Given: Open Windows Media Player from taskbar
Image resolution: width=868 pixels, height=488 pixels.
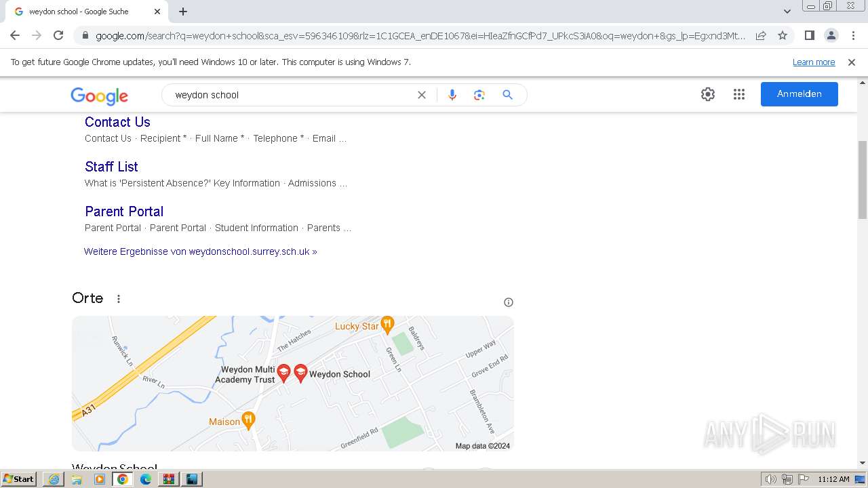Looking at the screenshot, I should [100, 479].
